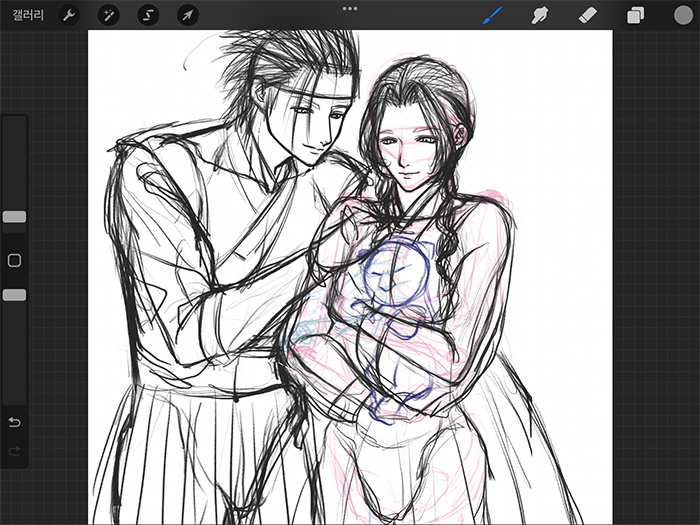The image size is (700, 525).
Task: Select the Brush tool
Action: pos(492,15)
